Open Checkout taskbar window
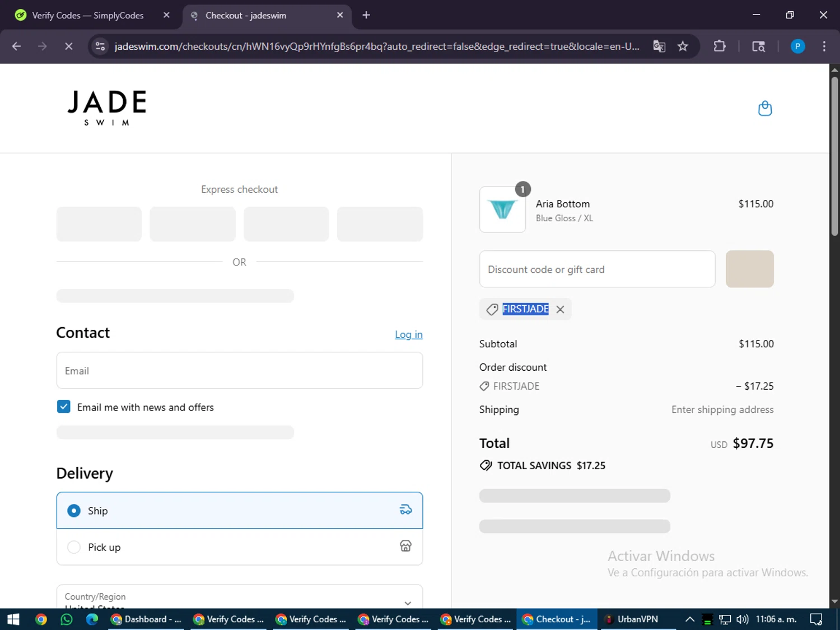840x630 pixels. pyautogui.click(x=557, y=619)
